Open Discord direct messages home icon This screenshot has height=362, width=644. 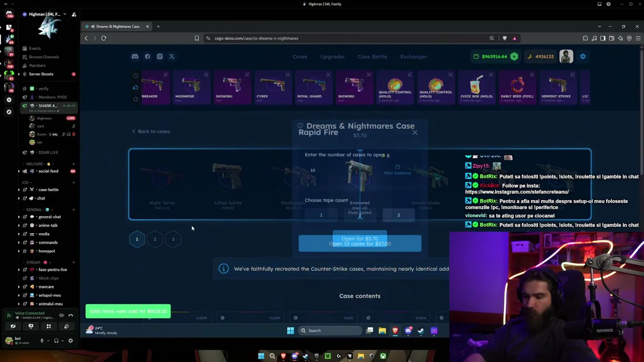point(9,15)
